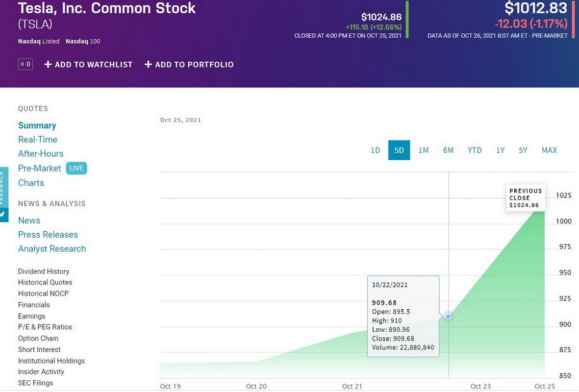Click the plus icon beside Add to Watchlist

pyautogui.click(x=48, y=65)
